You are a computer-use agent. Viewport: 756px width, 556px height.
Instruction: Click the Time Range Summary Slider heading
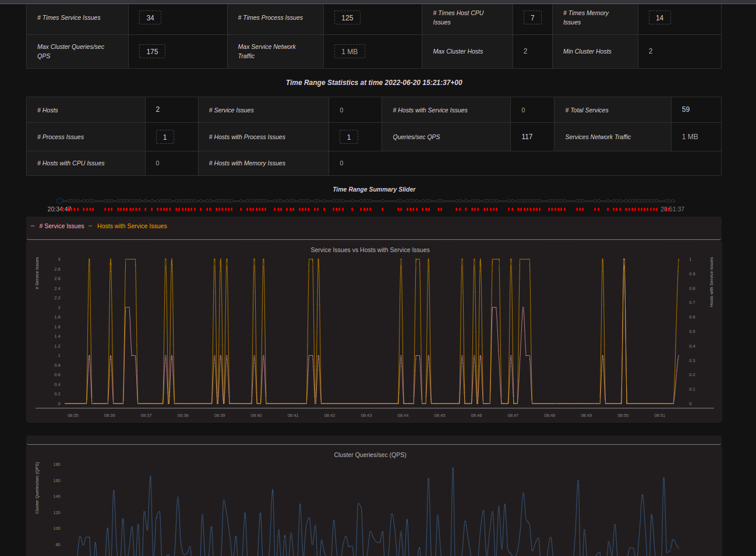(374, 189)
